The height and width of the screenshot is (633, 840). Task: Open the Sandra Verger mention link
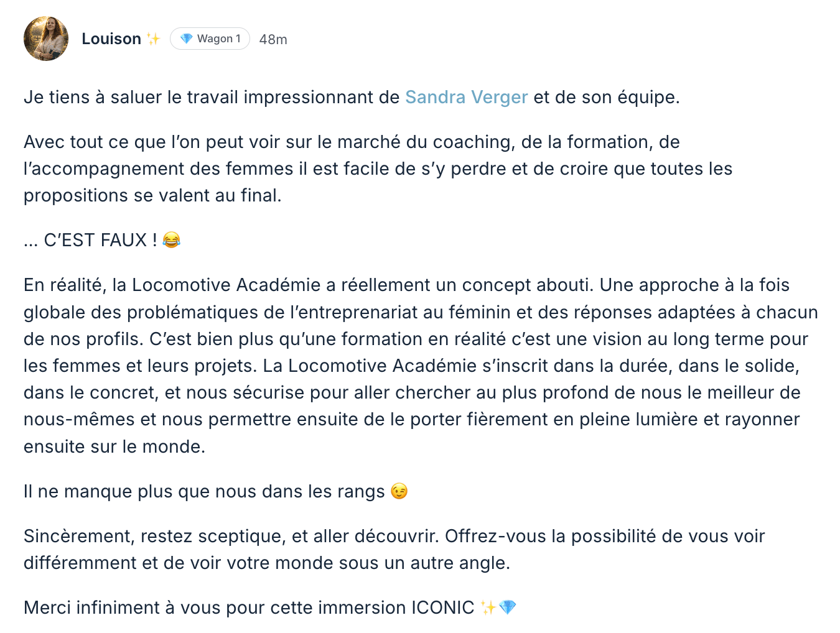point(466,97)
